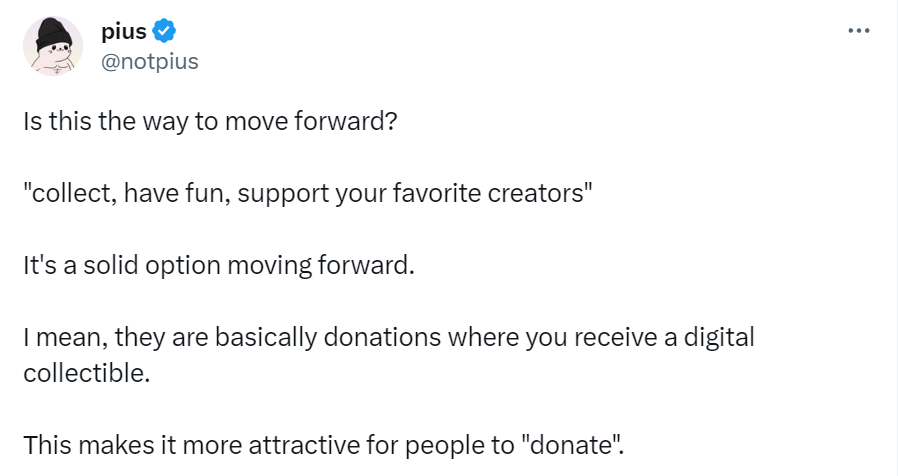Open pius's profile picture avatar
The height and width of the screenshot is (476, 898).
pyautogui.click(x=53, y=47)
